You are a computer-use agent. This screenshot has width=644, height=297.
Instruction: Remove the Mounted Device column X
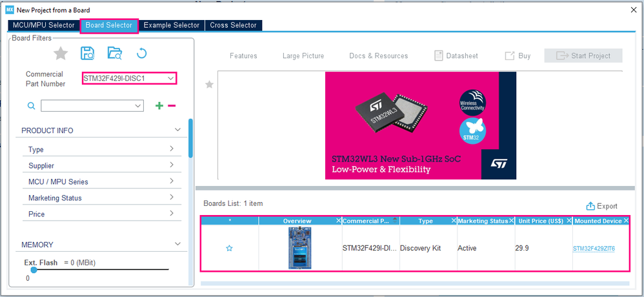(626, 221)
